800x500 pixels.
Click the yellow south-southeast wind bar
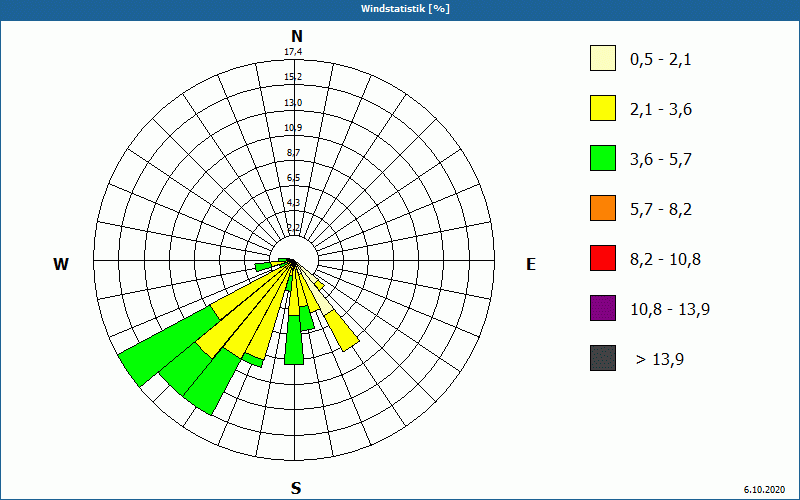click(342, 331)
